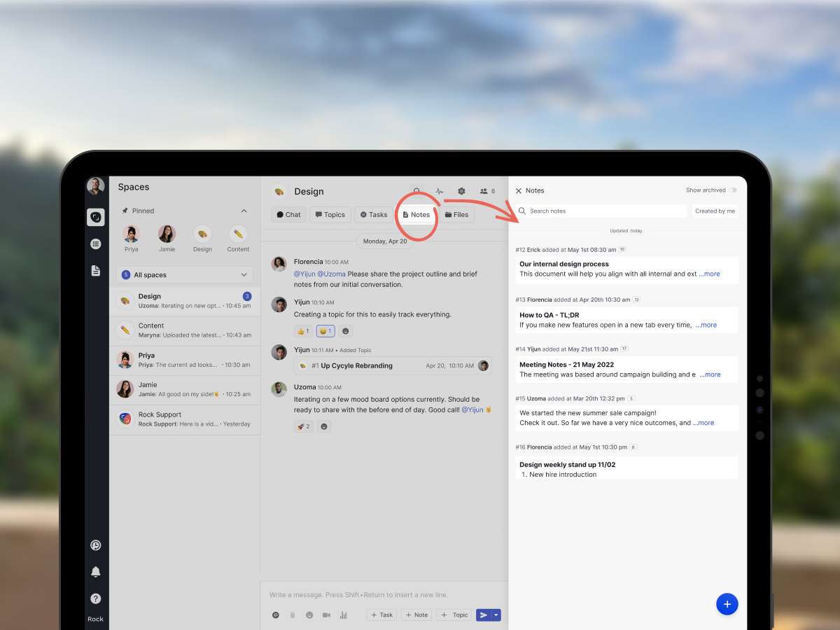Open the notifications bell in the sidebar
The image size is (840, 630).
pyautogui.click(x=96, y=572)
